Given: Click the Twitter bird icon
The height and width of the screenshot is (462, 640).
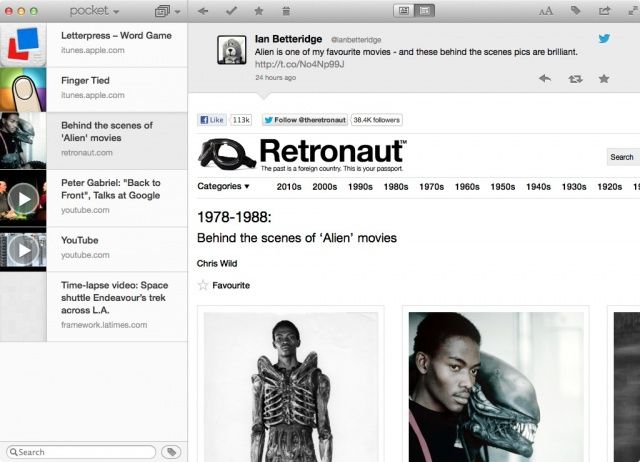Looking at the screenshot, I should pos(604,39).
